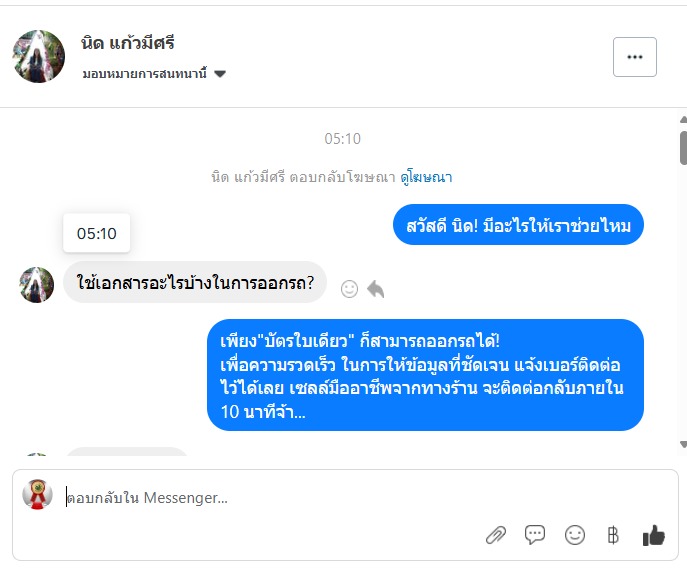Click the profile picture in the header
This screenshot has height=570, width=687.
[39, 56]
